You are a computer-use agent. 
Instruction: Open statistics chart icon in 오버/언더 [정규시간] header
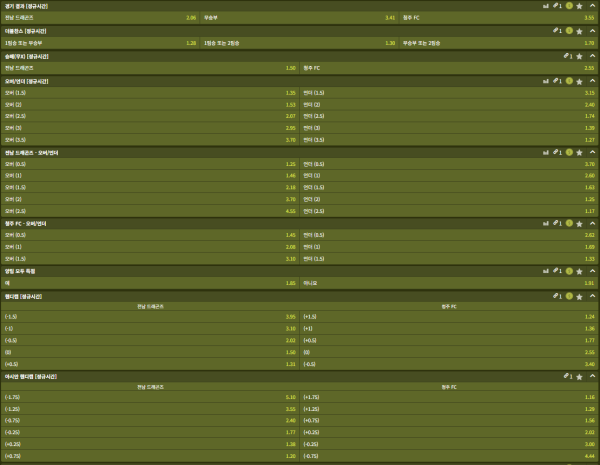pos(544,80)
